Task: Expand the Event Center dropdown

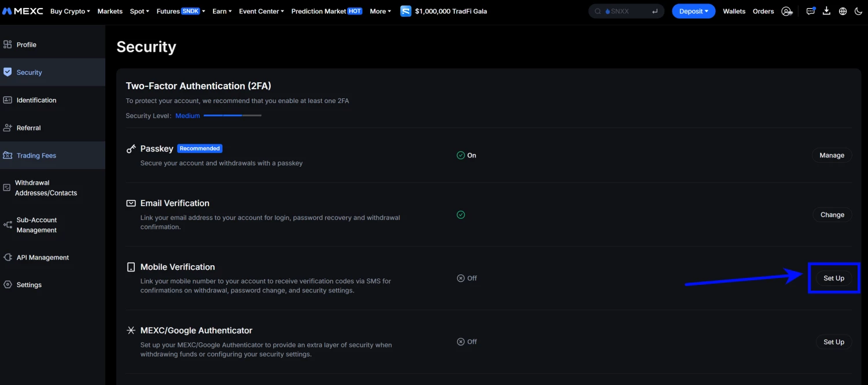Action: click(x=262, y=11)
